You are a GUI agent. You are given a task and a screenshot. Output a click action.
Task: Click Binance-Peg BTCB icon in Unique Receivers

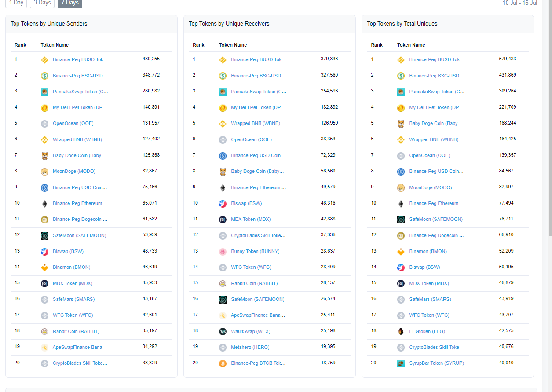pos(223,363)
